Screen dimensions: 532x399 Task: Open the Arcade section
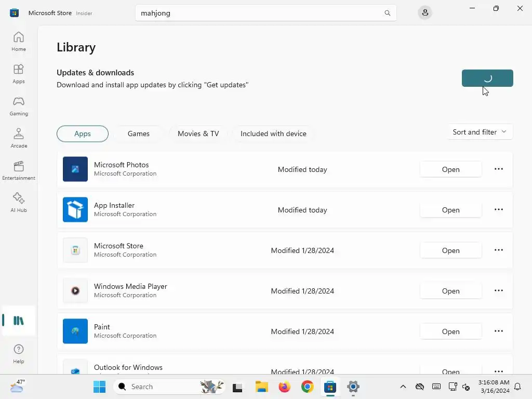coord(19,138)
